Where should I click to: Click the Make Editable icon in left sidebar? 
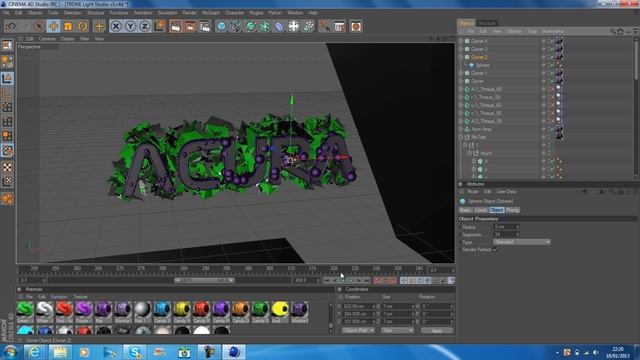7,45
